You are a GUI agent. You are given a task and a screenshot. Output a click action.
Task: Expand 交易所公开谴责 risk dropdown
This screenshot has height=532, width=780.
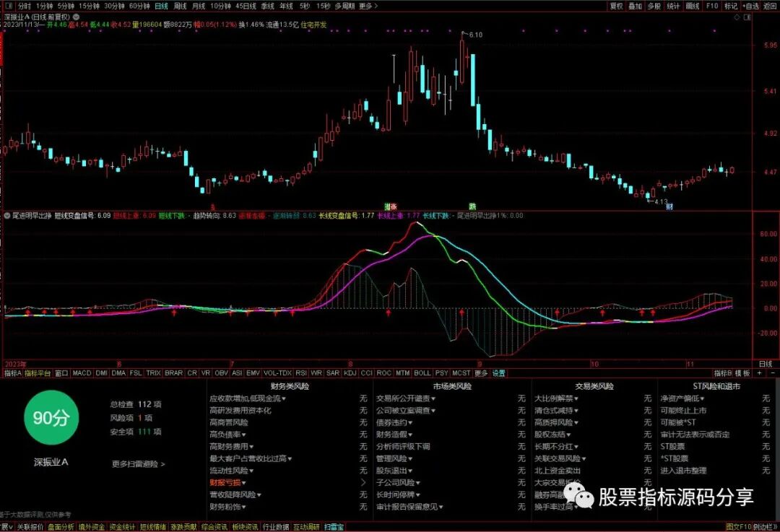point(406,398)
